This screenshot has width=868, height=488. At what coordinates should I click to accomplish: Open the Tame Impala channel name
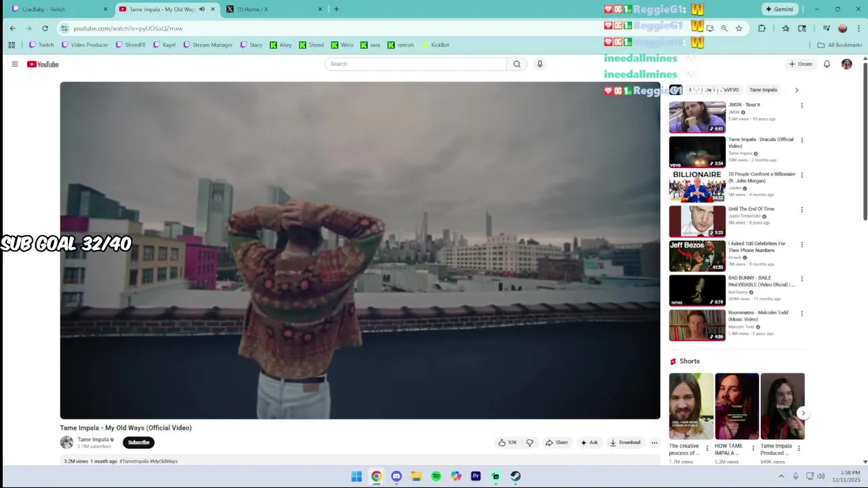[x=93, y=439]
